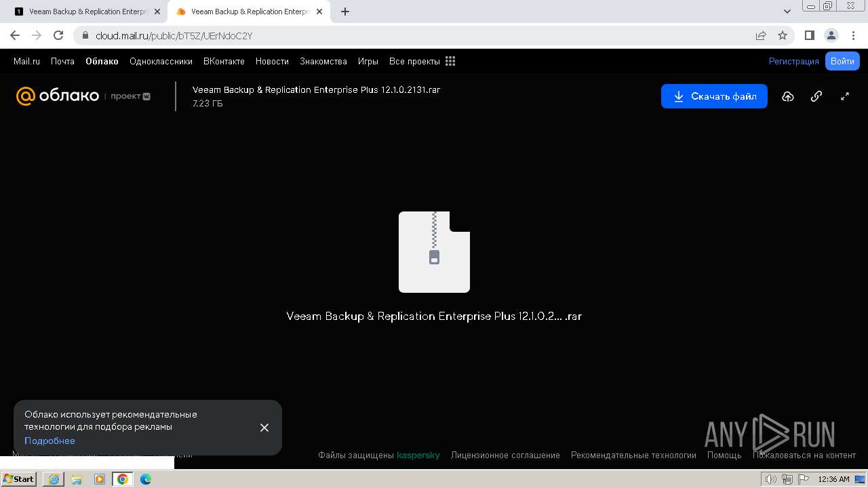
Task: Open Chrome three-dot menu
Action: 852,35
